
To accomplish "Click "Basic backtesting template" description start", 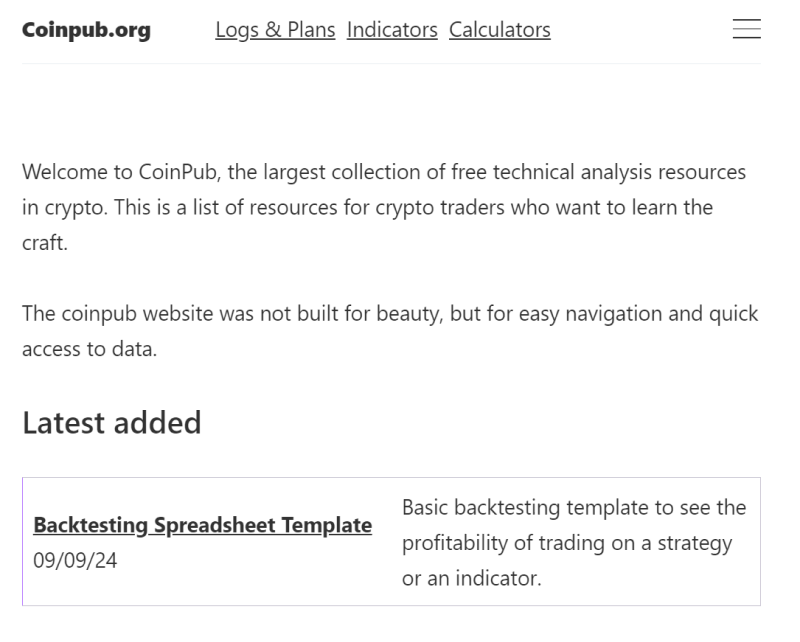I will 505,508.
